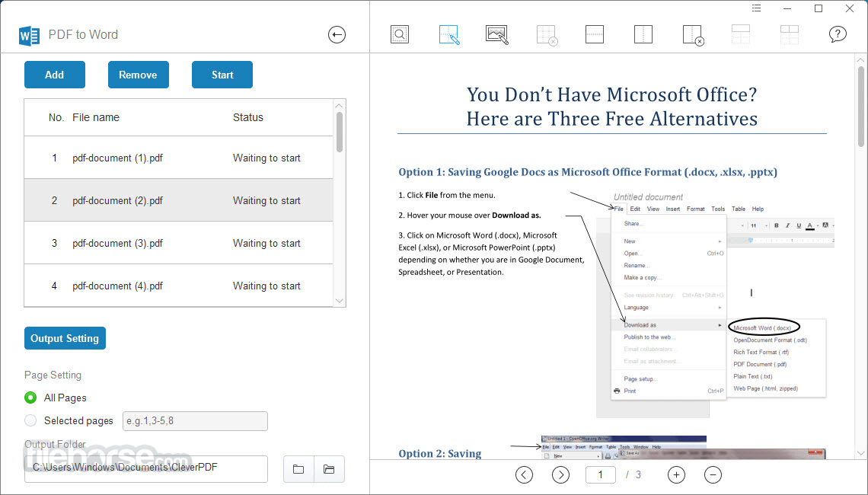868x495 pixels.
Task: Go to previous page in preview
Action: tap(525, 474)
